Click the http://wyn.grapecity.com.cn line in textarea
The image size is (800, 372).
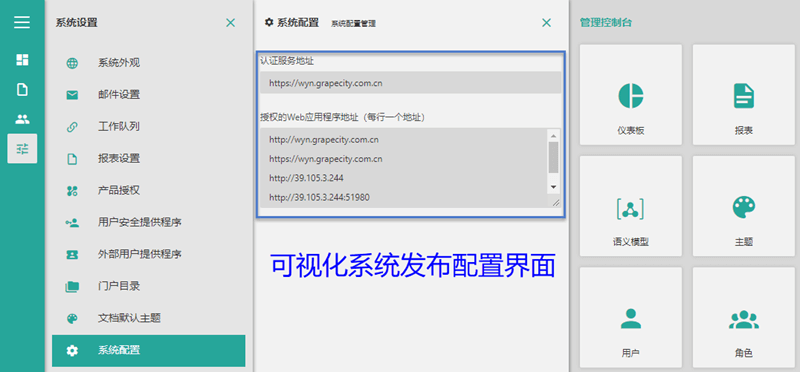tap(324, 139)
